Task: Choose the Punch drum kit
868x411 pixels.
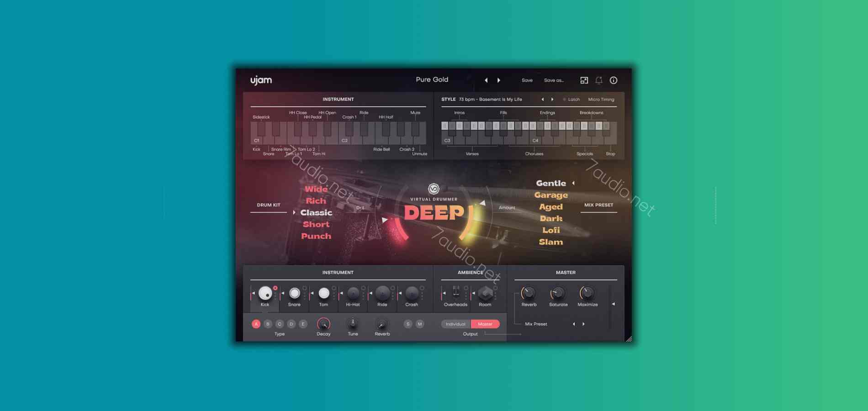Action: pyautogui.click(x=316, y=236)
